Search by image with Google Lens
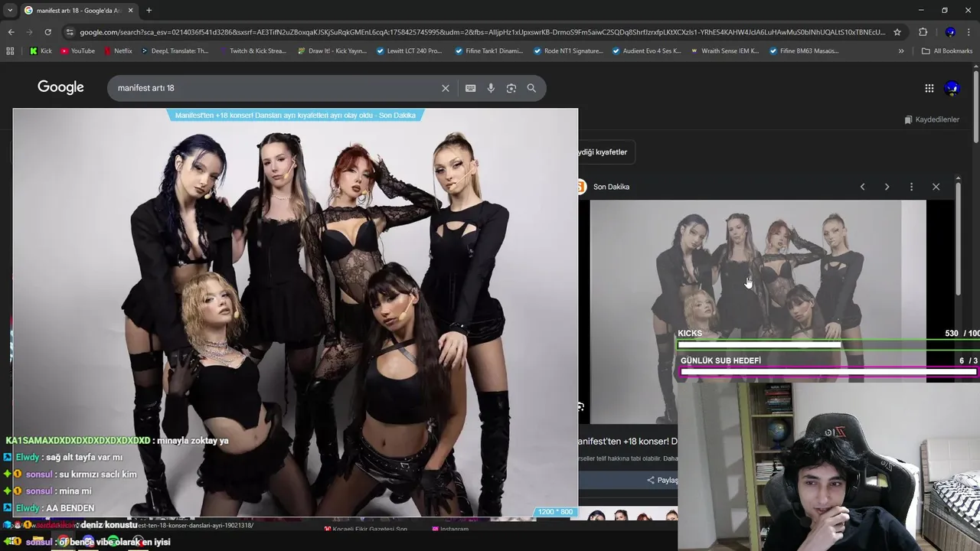This screenshot has height=551, width=980. pos(511,88)
